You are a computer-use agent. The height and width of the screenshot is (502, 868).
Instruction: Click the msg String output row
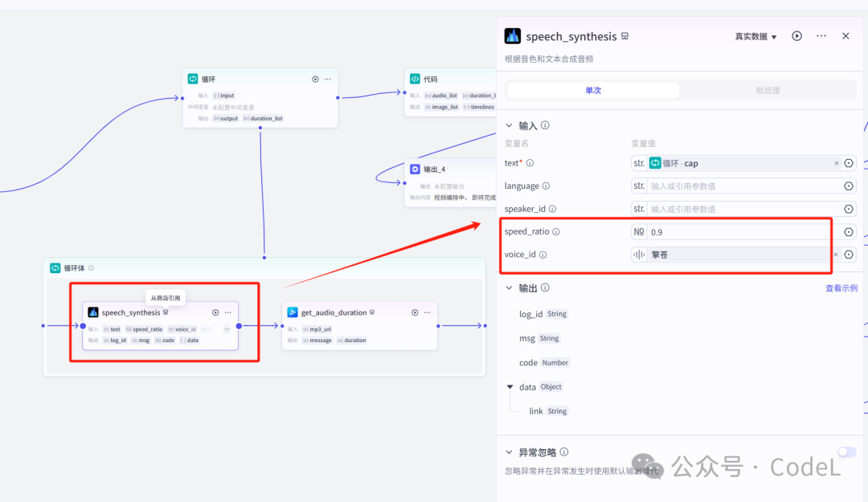tap(540, 338)
